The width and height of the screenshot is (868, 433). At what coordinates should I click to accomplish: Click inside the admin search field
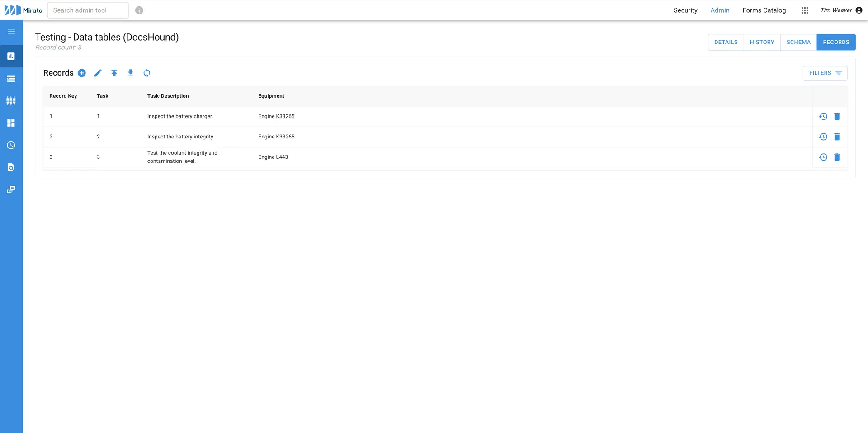(88, 10)
